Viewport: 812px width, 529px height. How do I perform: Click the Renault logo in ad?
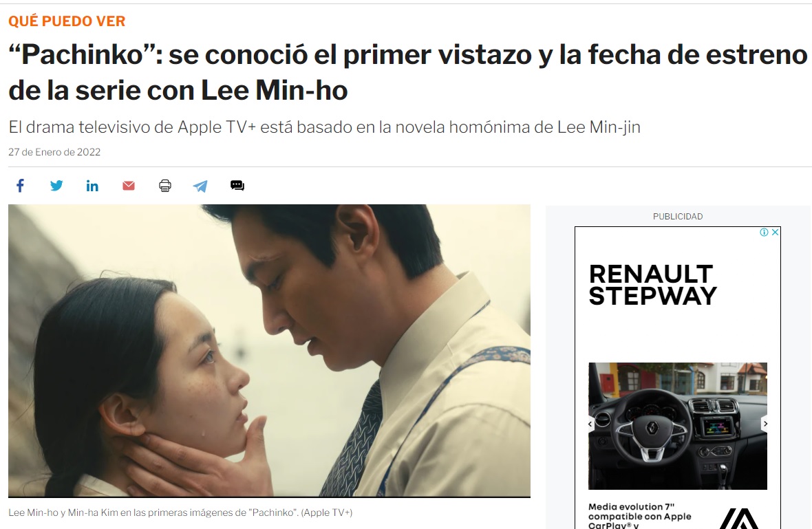pos(740,519)
